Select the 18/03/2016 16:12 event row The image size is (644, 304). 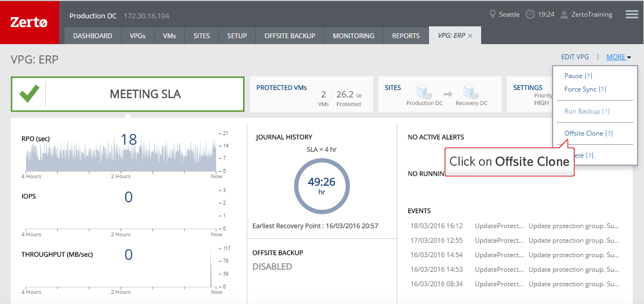click(514, 226)
